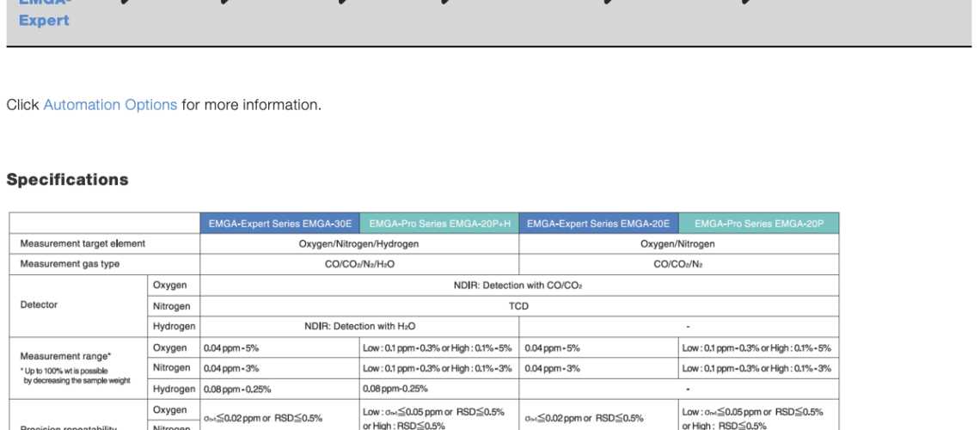Click the Oxygen/Nitrogen target element cell

[677, 243]
